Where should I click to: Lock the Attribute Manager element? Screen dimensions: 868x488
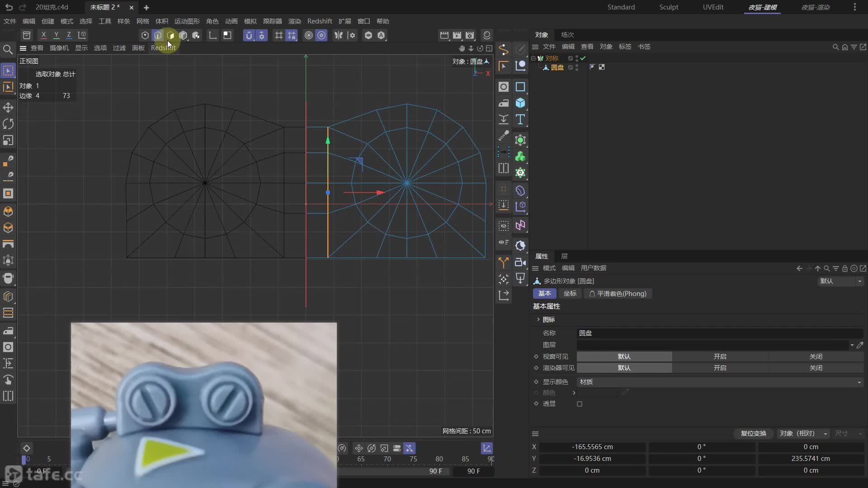tap(844, 268)
